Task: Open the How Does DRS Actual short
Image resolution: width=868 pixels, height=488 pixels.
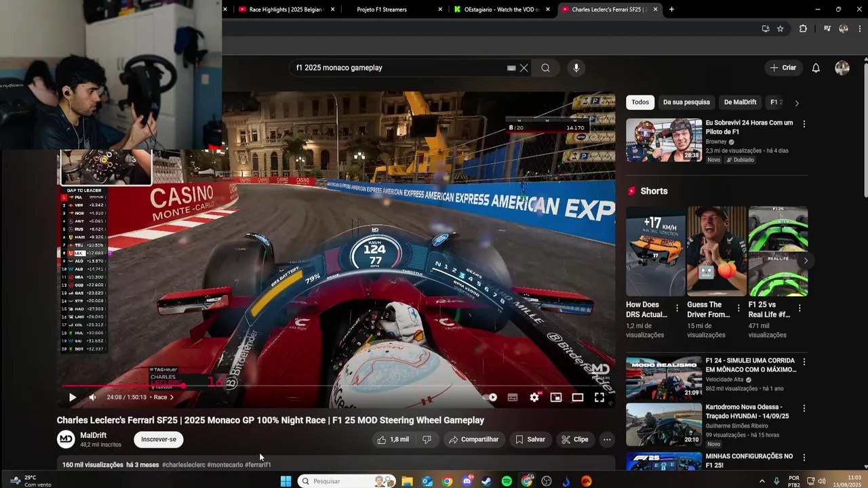Action: click(655, 251)
